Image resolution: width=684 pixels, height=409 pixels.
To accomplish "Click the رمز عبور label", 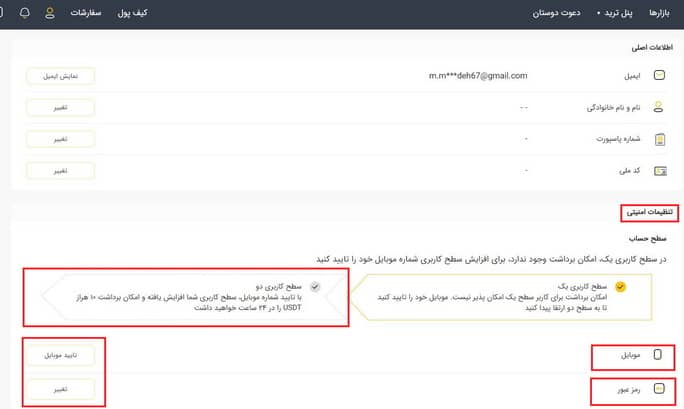I will tap(629, 389).
